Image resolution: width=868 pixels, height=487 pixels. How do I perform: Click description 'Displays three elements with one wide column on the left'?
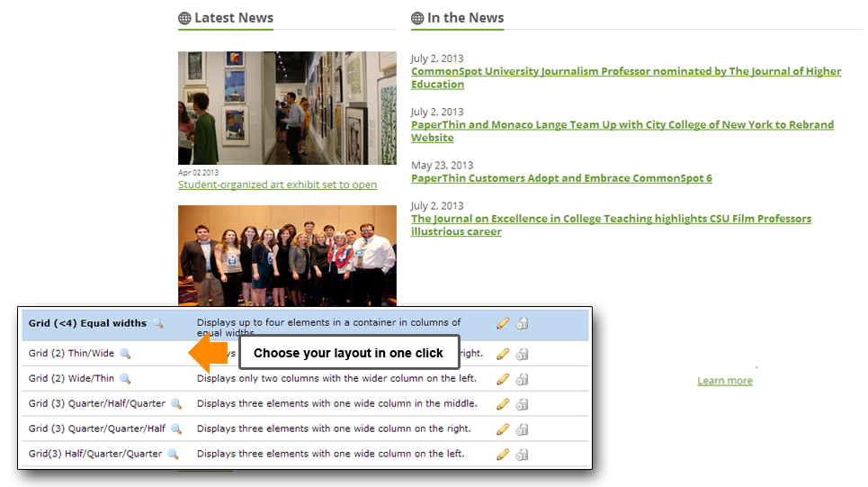pos(330,454)
